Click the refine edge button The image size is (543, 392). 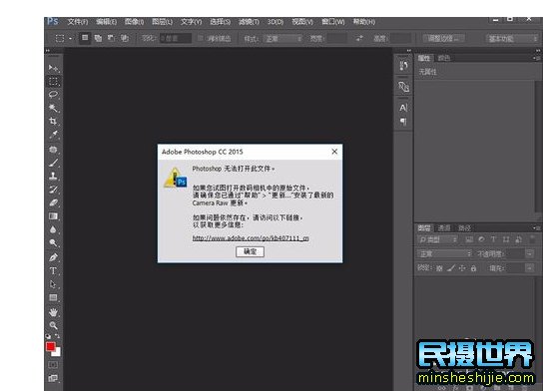tap(443, 39)
